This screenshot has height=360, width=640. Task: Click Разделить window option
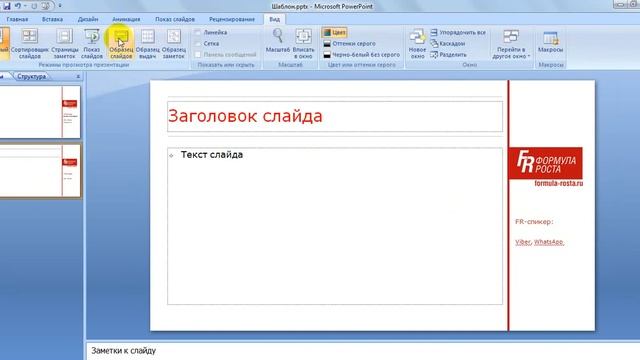click(449, 54)
